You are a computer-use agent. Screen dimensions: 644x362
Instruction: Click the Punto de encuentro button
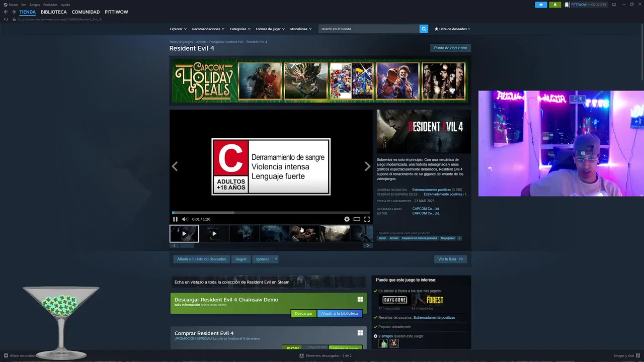coord(451,48)
